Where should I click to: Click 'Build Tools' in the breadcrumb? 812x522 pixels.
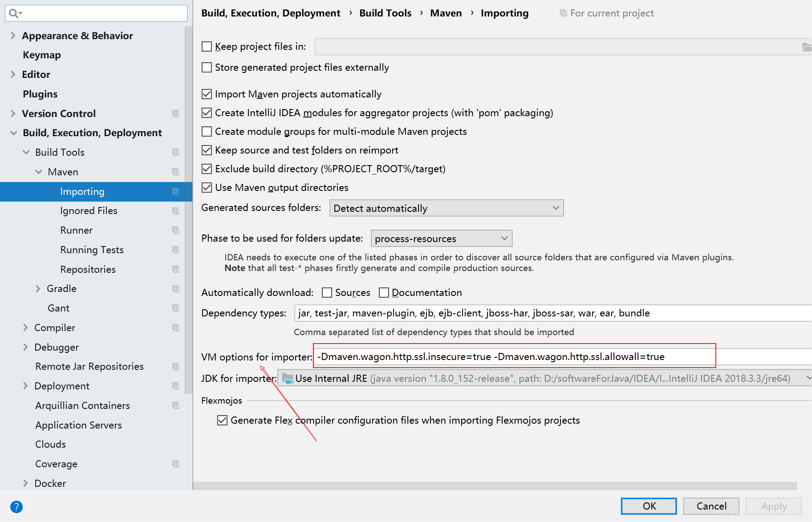[x=385, y=13]
